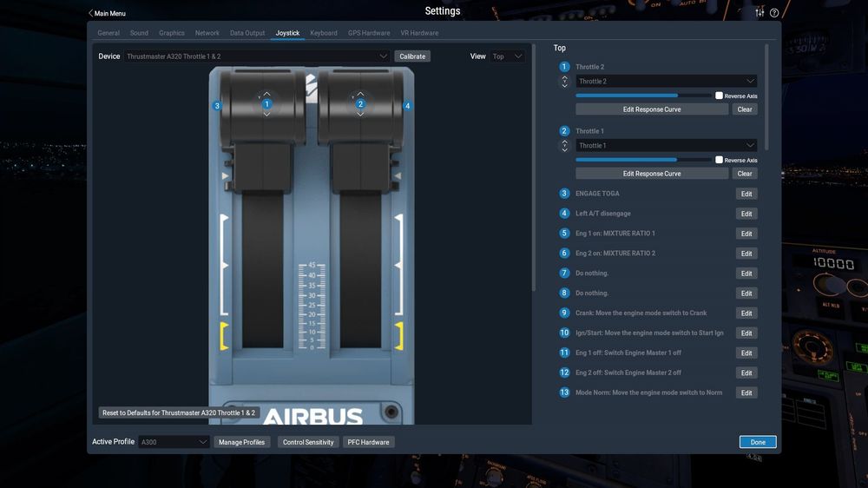Edit the Eng 2 off assignment
This screenshot has height=488, width=868.
[x=746, y=373]
